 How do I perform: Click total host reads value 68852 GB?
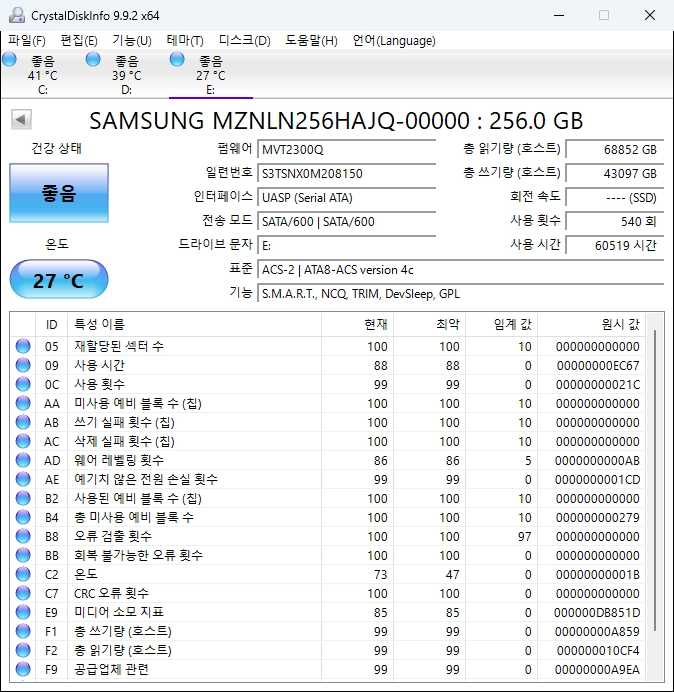click(x=614, y=150)
